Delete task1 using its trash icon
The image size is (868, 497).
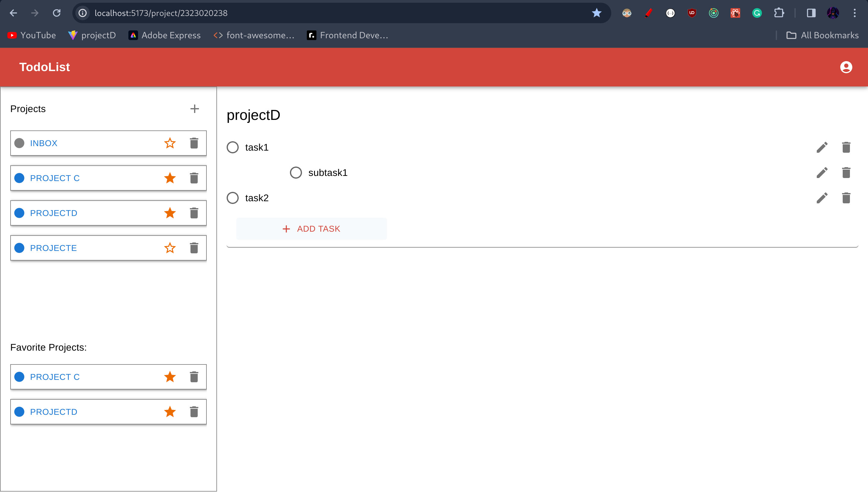846,148
